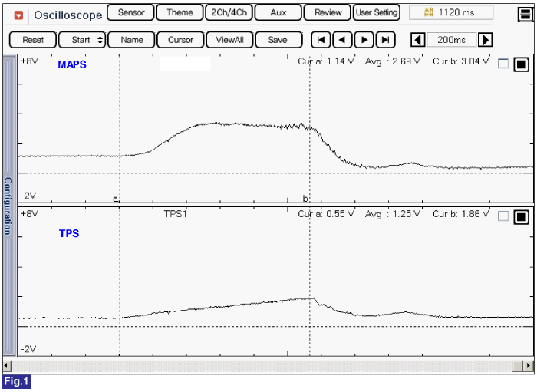Toggle the TPS channel filled square button
This screenshot has height=392, width=537.
pyautogui.click(x=521, y=217)
